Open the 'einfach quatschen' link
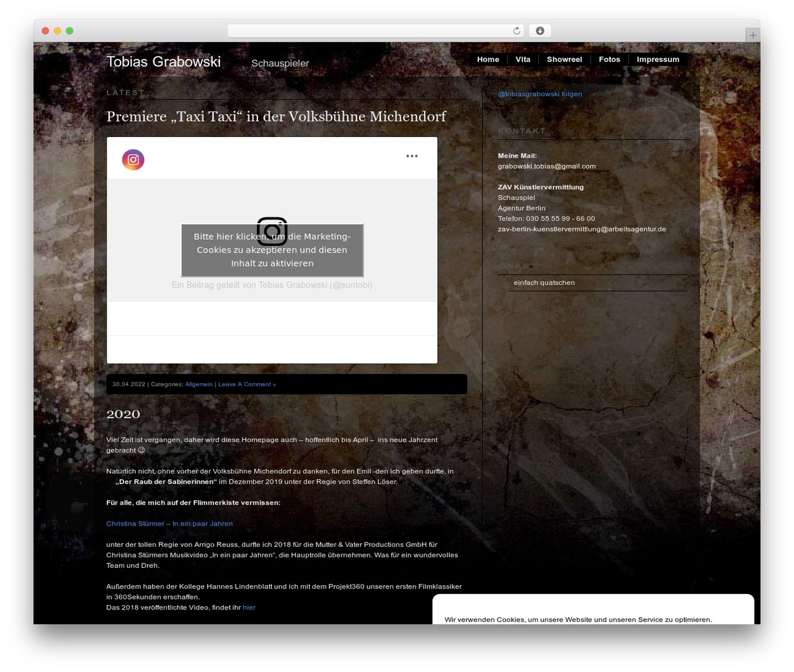 [x=544, y=283]
